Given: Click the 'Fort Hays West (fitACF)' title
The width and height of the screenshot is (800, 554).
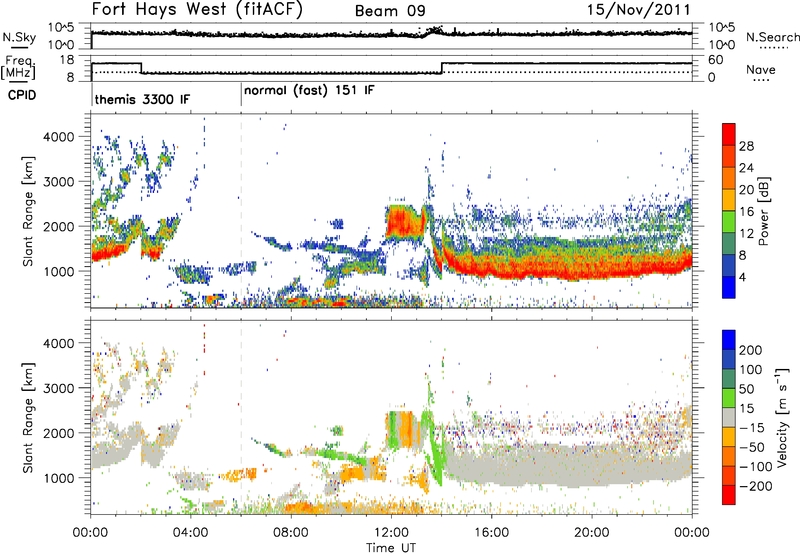Looking at the screenshot, I should tap(197, 10).
